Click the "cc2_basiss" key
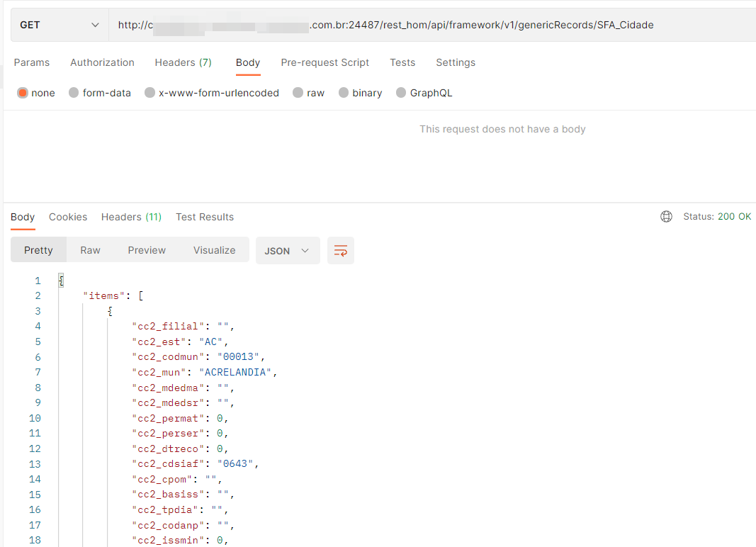 click(168, 495)
